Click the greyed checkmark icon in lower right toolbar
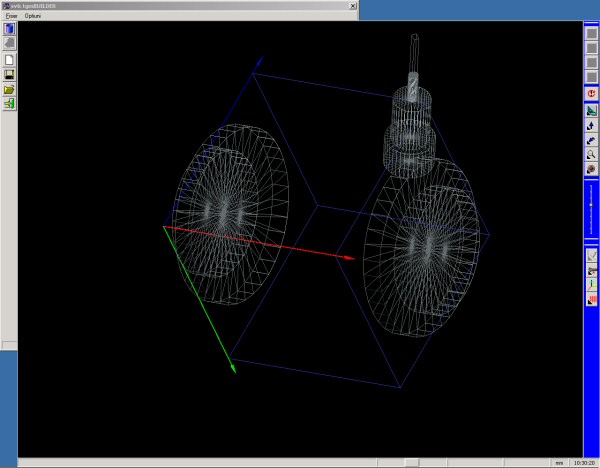Viewport: 600px width, 468px height. (592, 255)
